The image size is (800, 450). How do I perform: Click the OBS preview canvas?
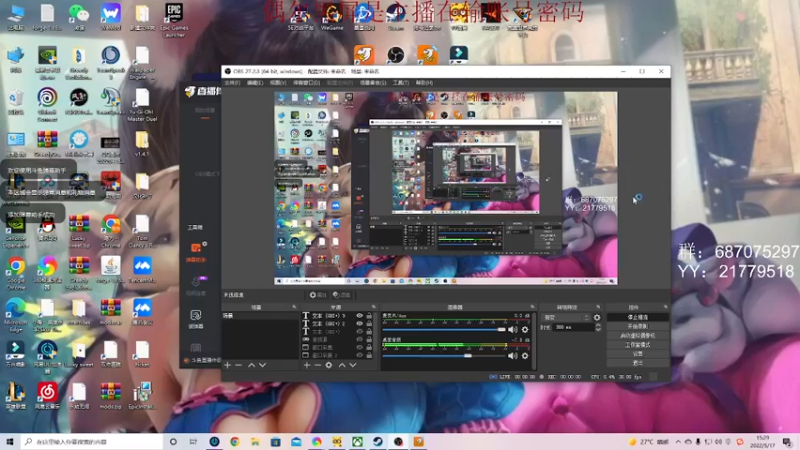[x=445, y=188]
